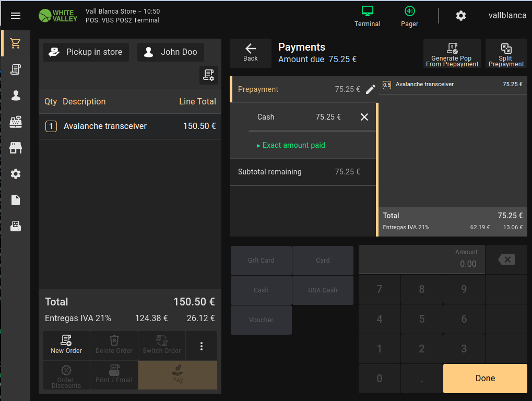
Task: Open the three-dot more options menu
Action: click(x=202, y=346)
